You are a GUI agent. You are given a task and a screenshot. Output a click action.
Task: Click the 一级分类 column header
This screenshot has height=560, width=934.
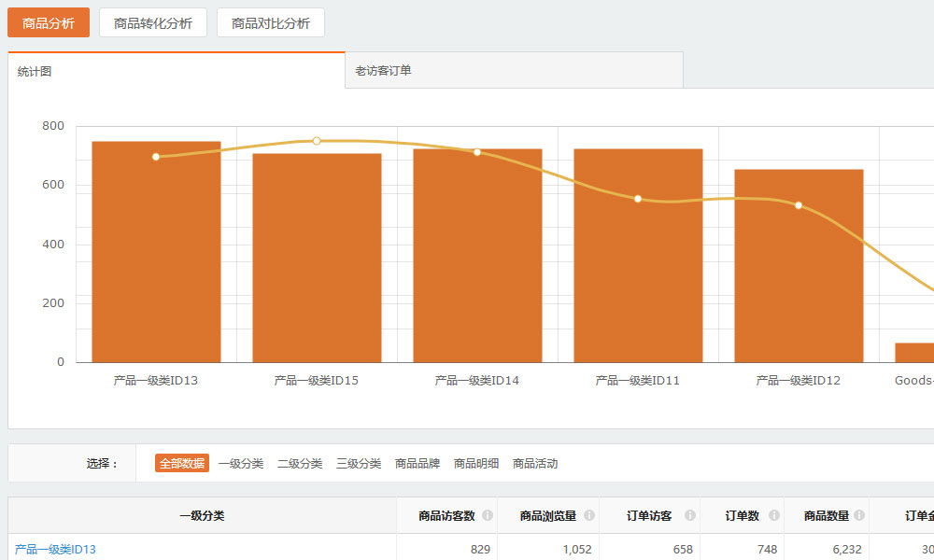point(202,515)
